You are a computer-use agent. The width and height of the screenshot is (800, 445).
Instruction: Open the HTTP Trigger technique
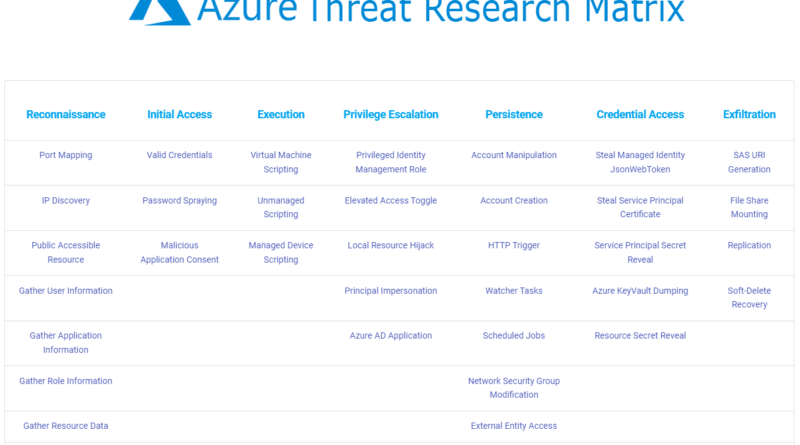click(514, 245)
